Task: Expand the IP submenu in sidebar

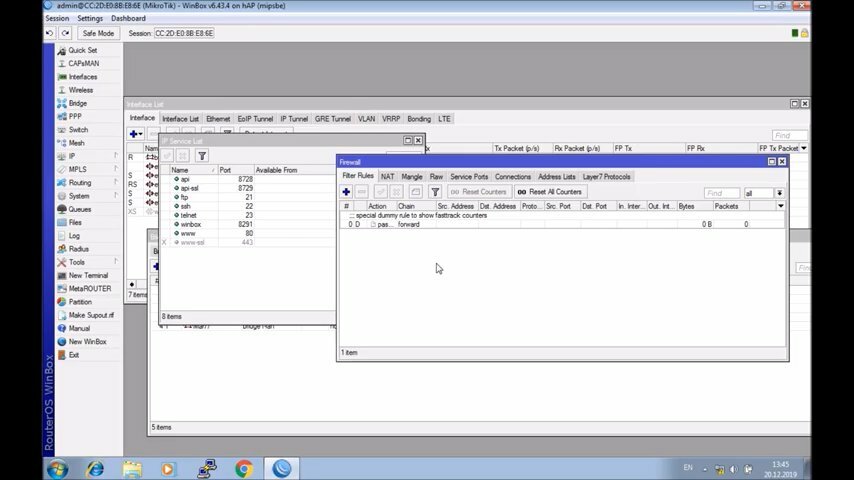Action: (71, 156)
